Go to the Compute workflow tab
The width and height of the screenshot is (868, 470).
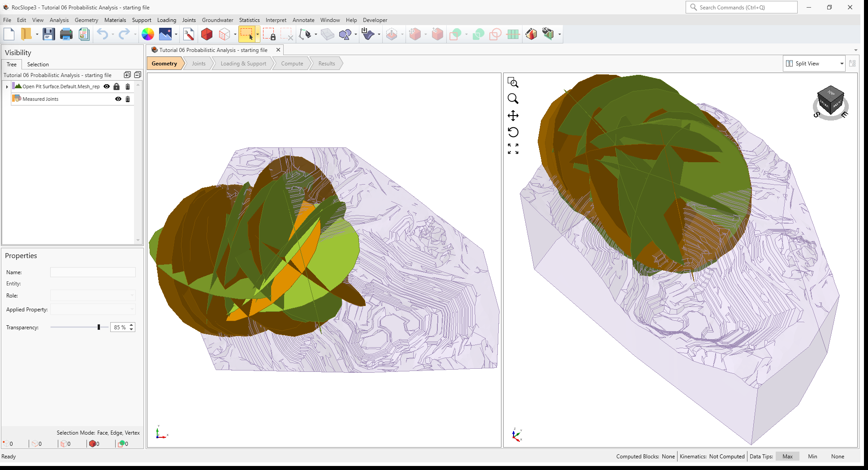pos(292,64)
